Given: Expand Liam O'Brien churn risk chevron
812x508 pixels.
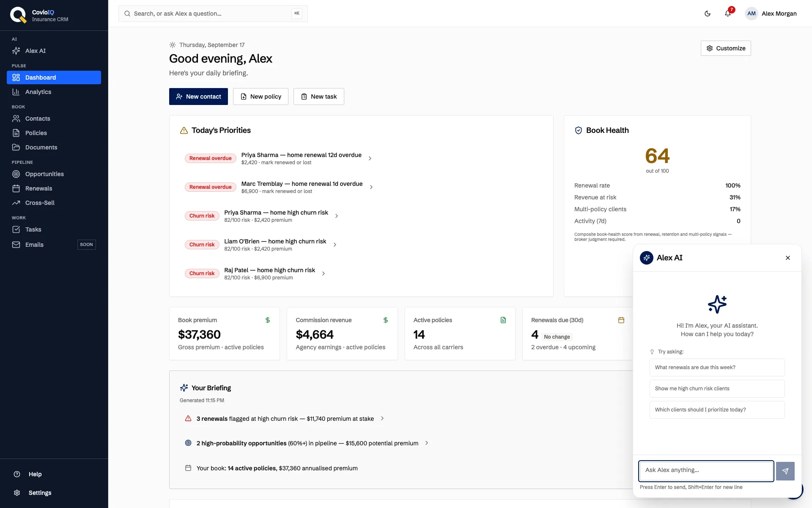Looking at the screenshot, I should click(335, 245).
